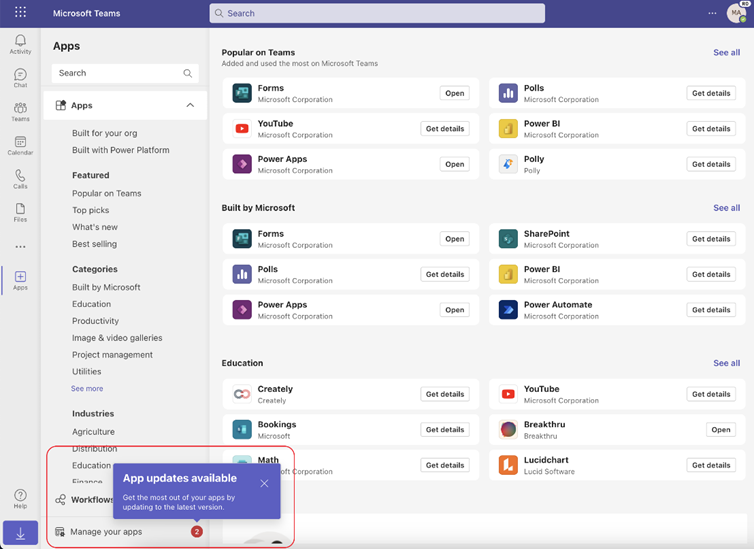Click the Bookings app icon
754x549 pixels.
pos(242,430)
